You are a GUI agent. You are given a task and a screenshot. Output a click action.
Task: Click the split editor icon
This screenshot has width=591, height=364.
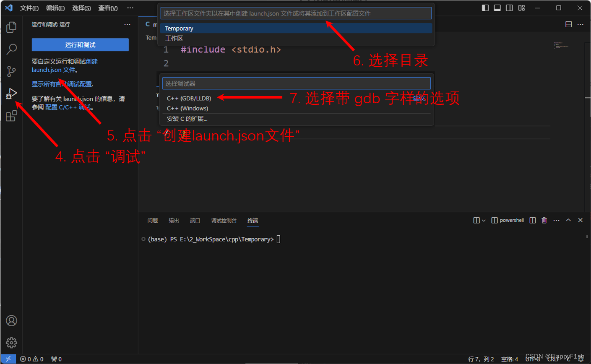569,24
